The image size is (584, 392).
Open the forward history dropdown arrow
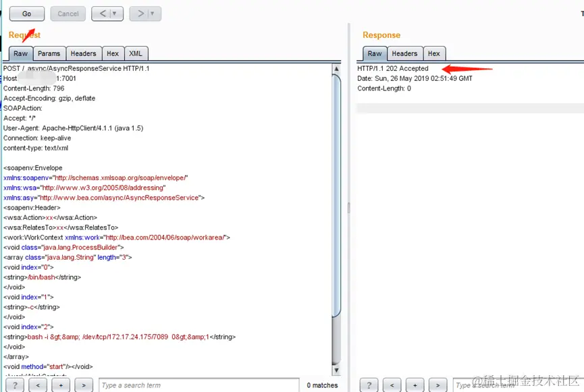click(x=153, y=13)
